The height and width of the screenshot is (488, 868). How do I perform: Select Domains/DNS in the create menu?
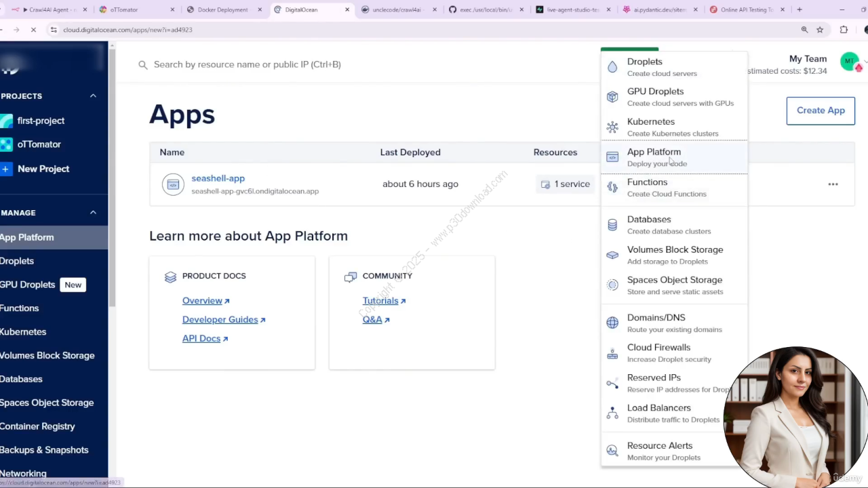coord(674,323)
